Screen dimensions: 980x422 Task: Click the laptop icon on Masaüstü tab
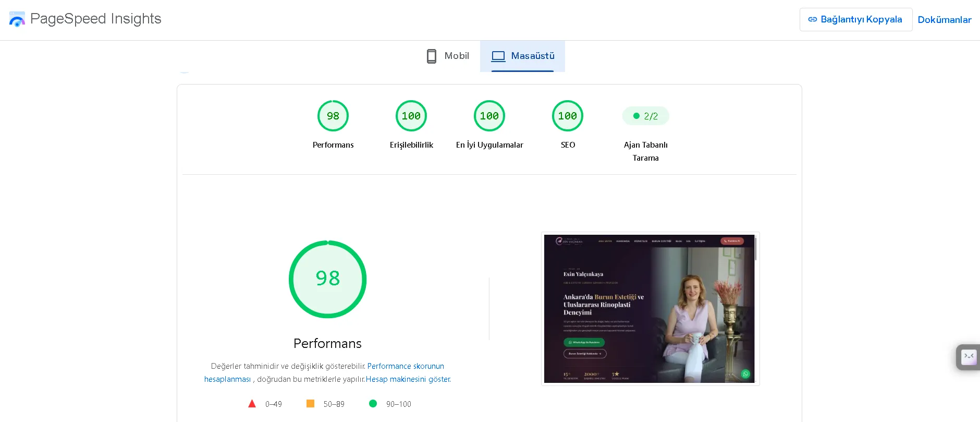(498, 56)
